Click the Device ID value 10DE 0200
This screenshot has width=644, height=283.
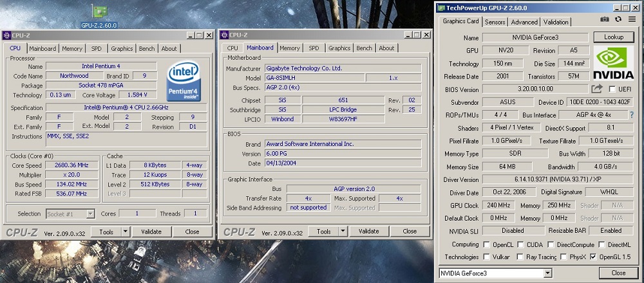pyautogui.click(x=600, y=102)
